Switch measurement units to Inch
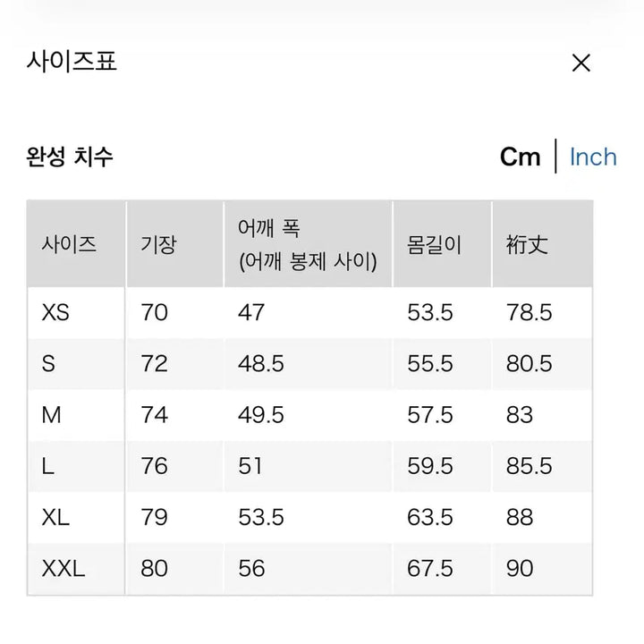 (x=592, y=157)
